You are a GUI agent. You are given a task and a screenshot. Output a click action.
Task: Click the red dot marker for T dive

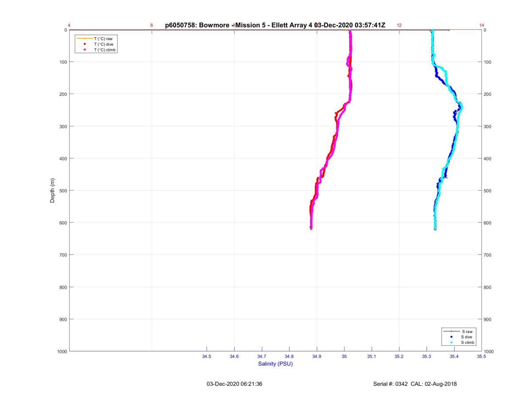(x=84, y=44)
